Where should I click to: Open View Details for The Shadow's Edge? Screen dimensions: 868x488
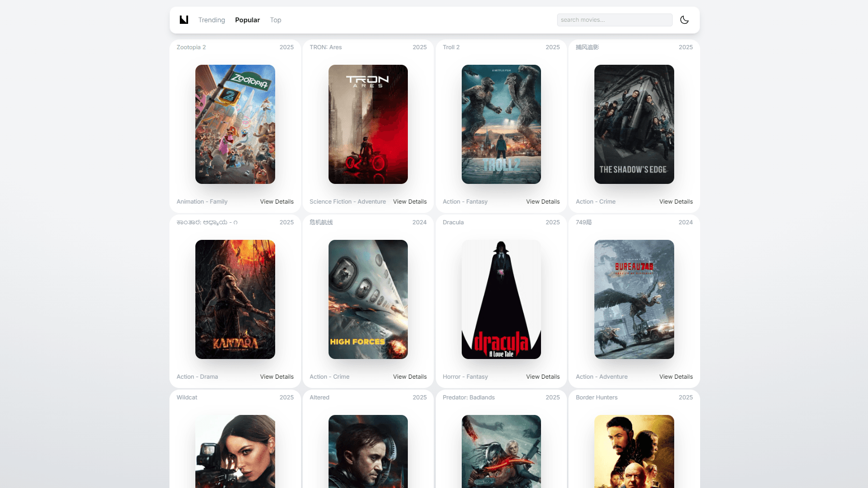[x=675, y=202]
